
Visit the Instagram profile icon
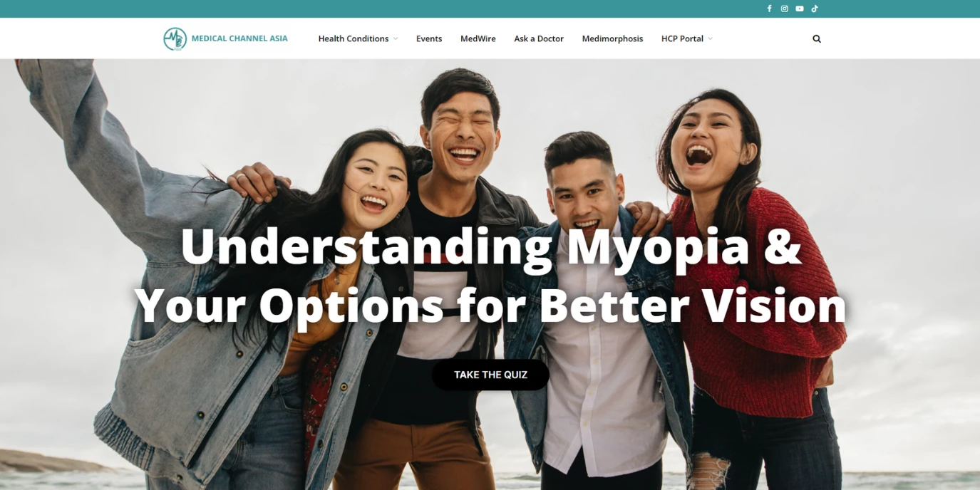(x=784, y=9)
